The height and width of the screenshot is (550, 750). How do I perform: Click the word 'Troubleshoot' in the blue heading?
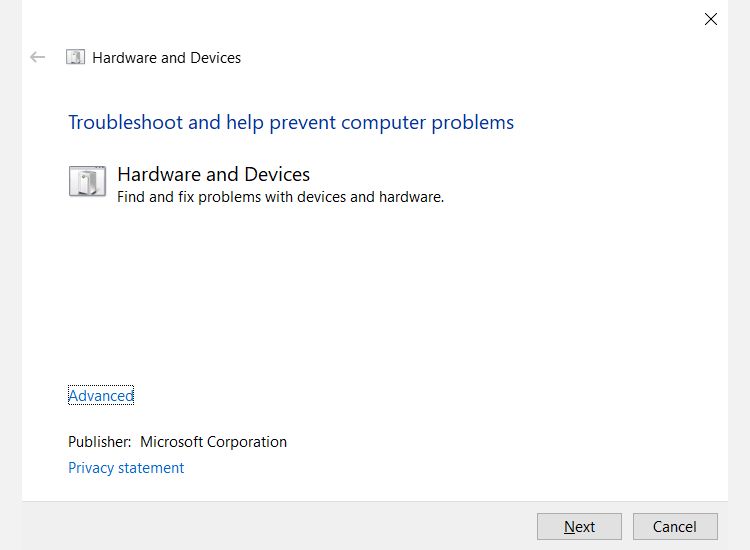[126, 123]
